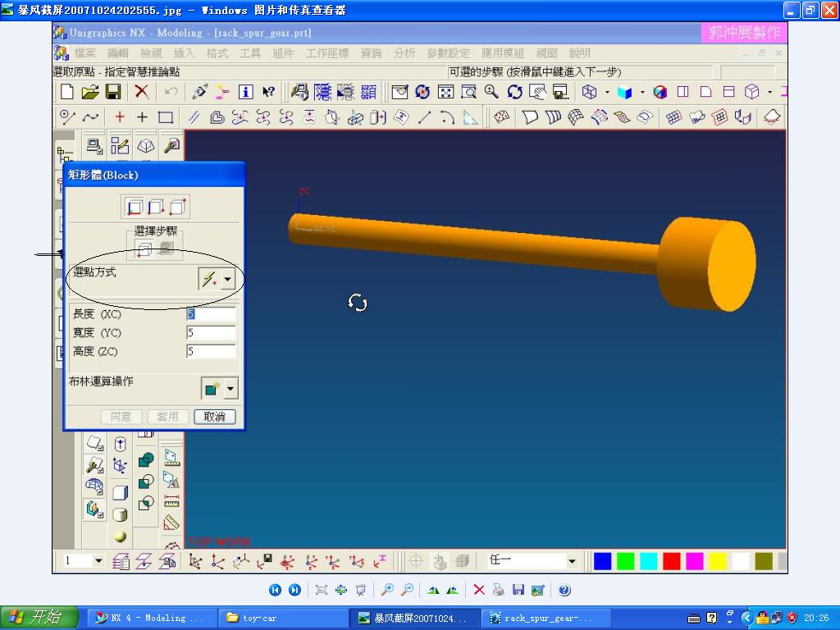
Task: Click the spline curve icon
Action: click(90, 116)
